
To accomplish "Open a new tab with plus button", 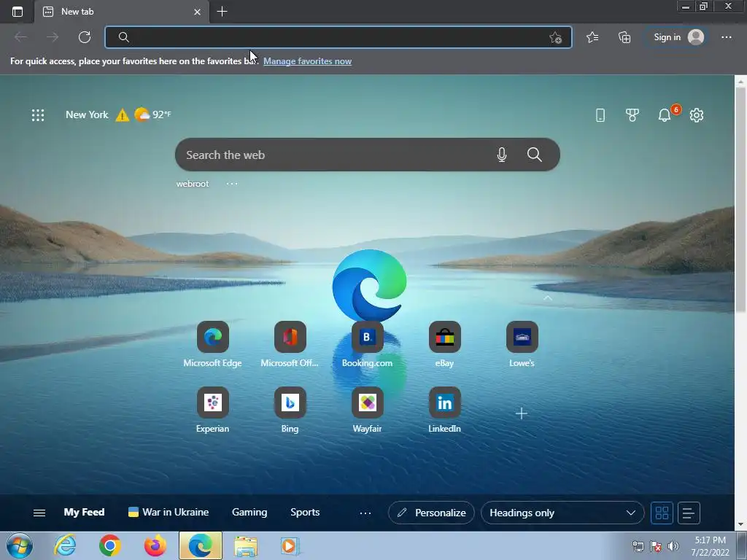I will click(x=222, y=12).
